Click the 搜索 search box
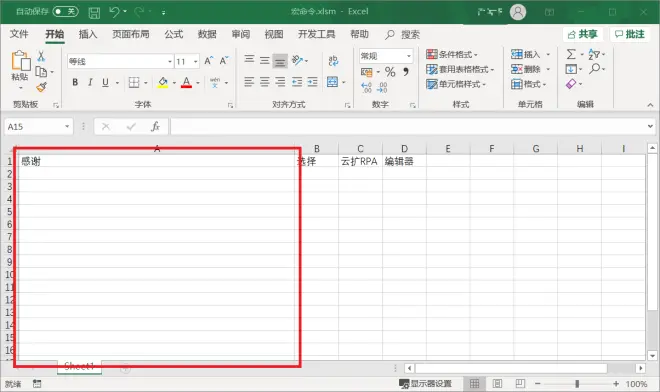The width and height of the screenshot is (660, 392). [x=403, y=35]
